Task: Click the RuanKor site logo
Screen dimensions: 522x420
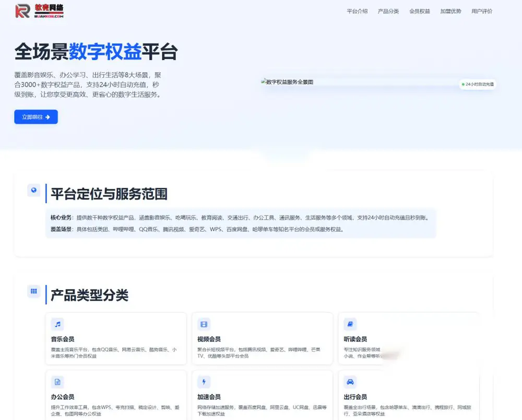Action: pyautogui.click(x=39, y=11)
